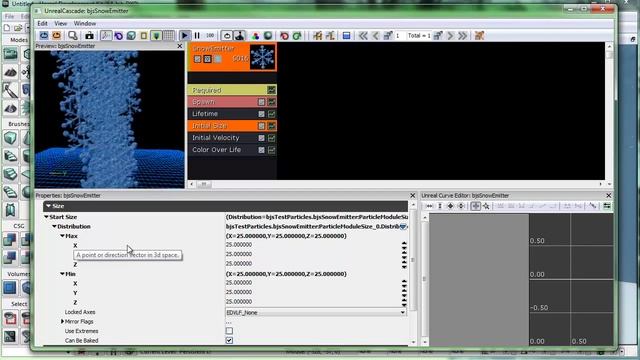Viewport: 640px width, 360px height.
Task: Toggle the loop system toolbar icon
Action: pyautogui.click(x=227, y=36)
